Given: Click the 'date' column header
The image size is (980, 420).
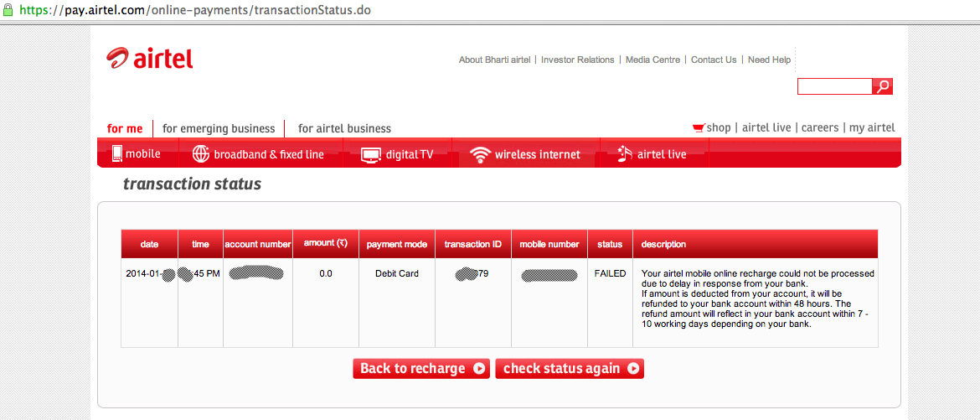Looking at the screenshot, I should (x=149, y=244).
